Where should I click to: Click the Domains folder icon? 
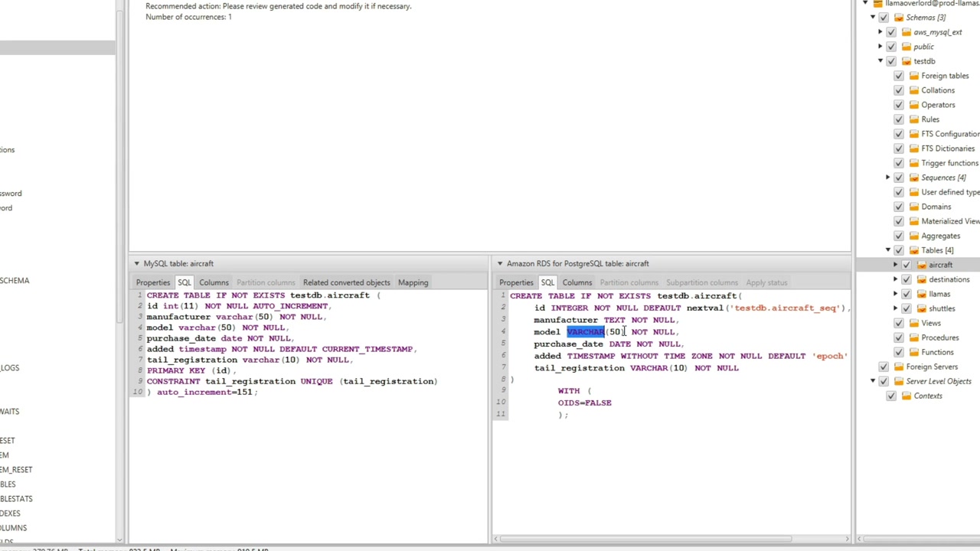[x=914, y=207]
